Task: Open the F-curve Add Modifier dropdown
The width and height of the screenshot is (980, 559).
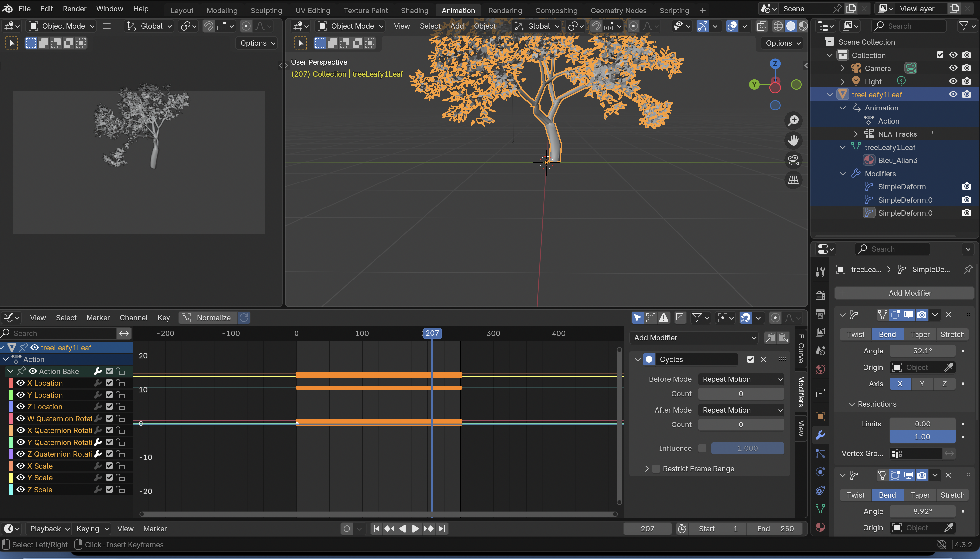Action: coord(694,338)
